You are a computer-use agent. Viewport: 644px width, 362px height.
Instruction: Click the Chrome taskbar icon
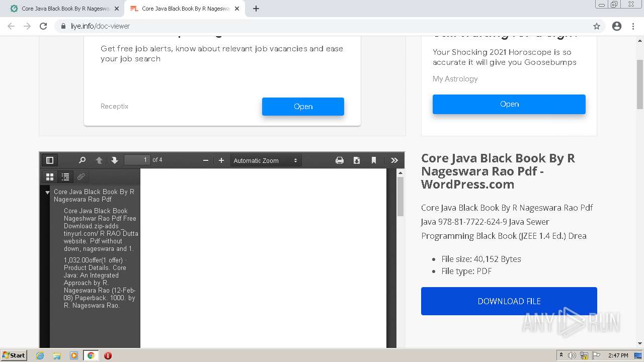click(91, 355)
